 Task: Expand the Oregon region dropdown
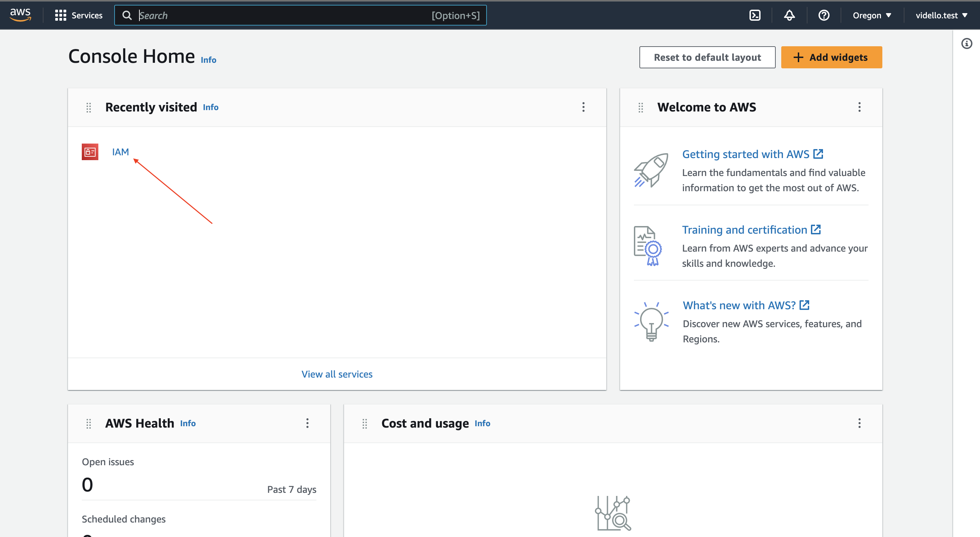click(872, 15)
